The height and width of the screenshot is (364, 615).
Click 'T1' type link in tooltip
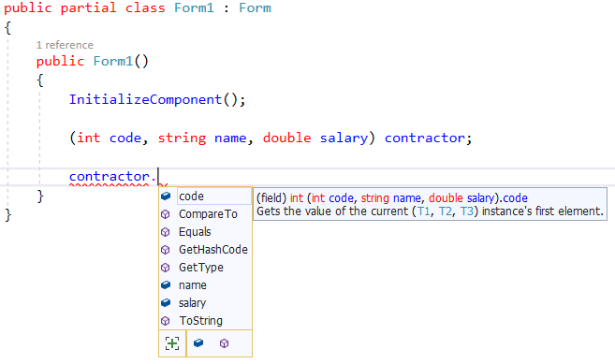coord(424,211)
